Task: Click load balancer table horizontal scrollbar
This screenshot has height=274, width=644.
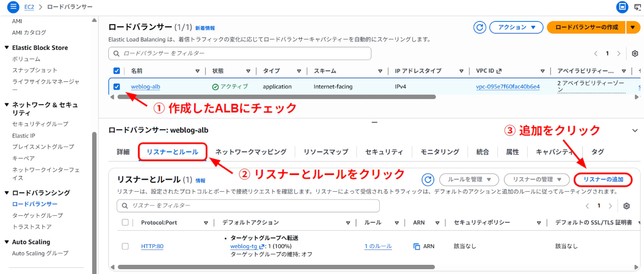Action: (276, 97)
